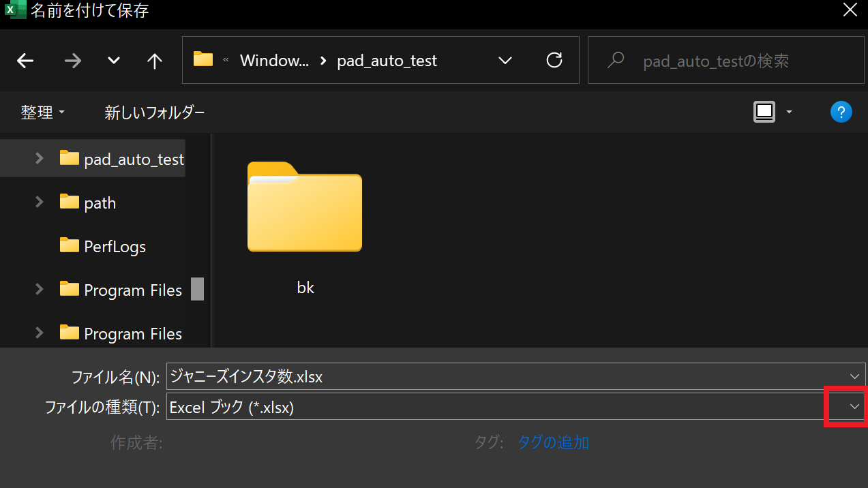
Task: Go up to the parent folder
Action: point(154,61)
